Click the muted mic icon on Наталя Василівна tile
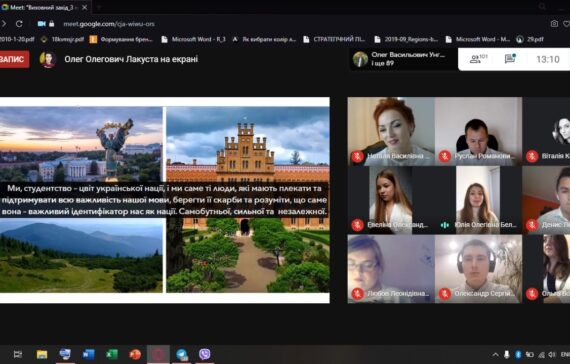This screenshot has width=570, height=364. tap(358, 157)
